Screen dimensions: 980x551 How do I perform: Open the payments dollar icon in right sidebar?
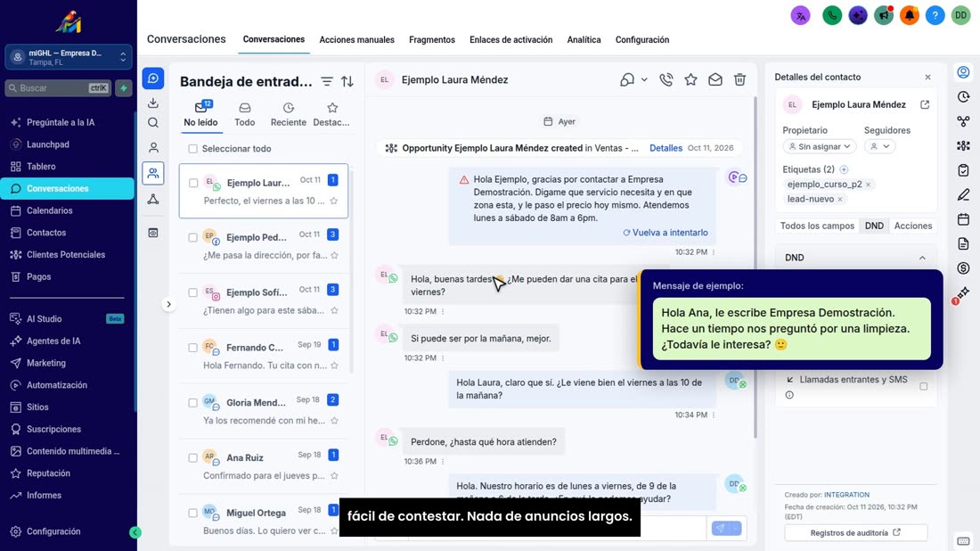[963, 268]
